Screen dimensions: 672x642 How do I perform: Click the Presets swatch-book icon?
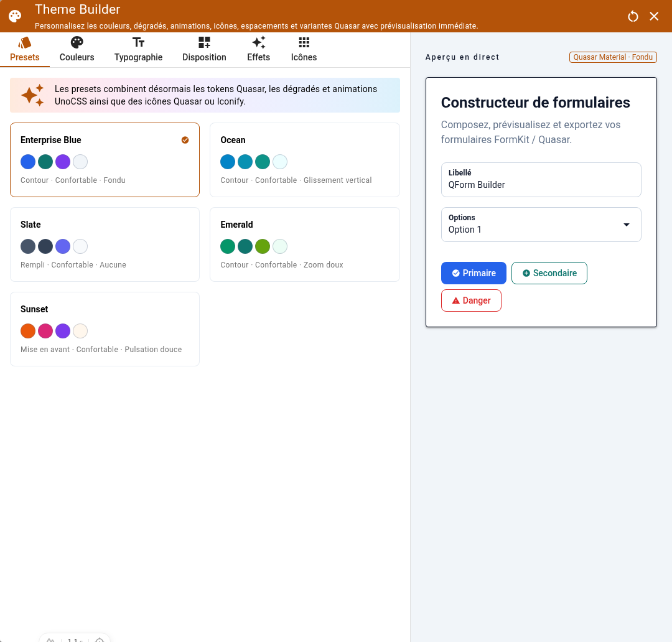pyautogui.click(x=24, y=42)
